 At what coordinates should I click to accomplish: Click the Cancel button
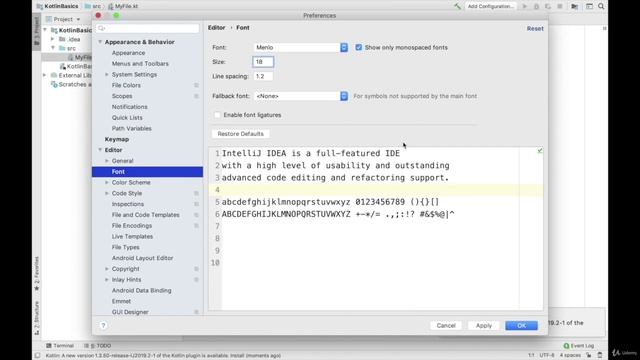pos(446,325)
